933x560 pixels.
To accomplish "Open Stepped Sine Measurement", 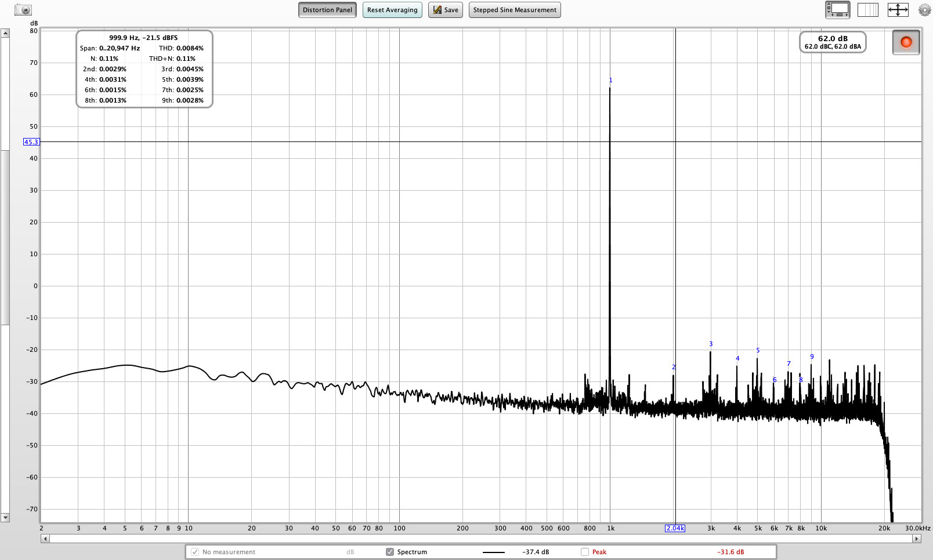I will click(x=515, y=10).
